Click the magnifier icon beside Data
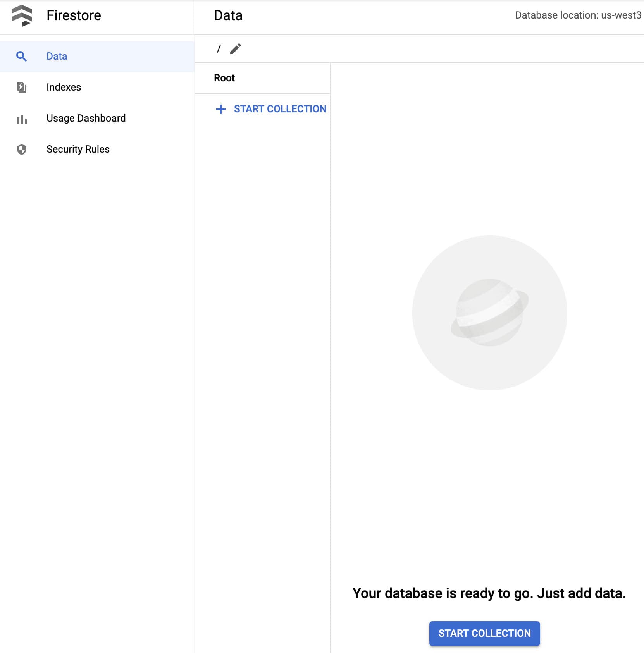 point(21,57)
